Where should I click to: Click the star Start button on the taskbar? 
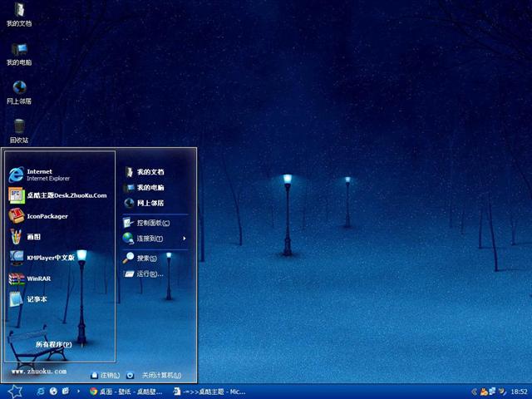coord(14,391)
